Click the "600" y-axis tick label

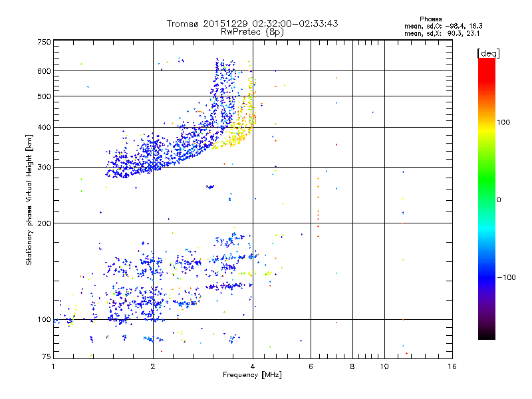click(44, 71)
